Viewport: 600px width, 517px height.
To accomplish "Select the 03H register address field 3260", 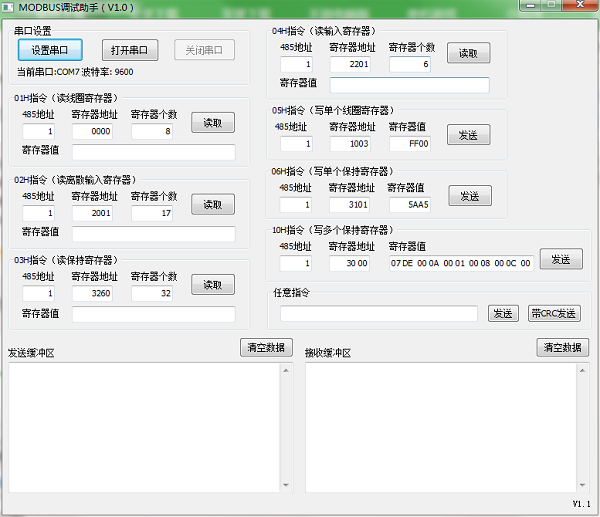I will click(92, 293).
